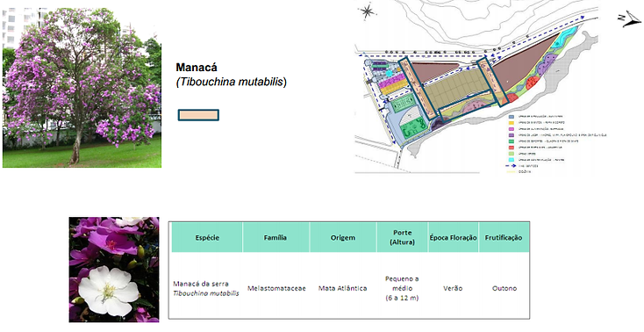Click the red legend swatch on map
The width and height of the screenshot is (644, 332).
(512, 148)
